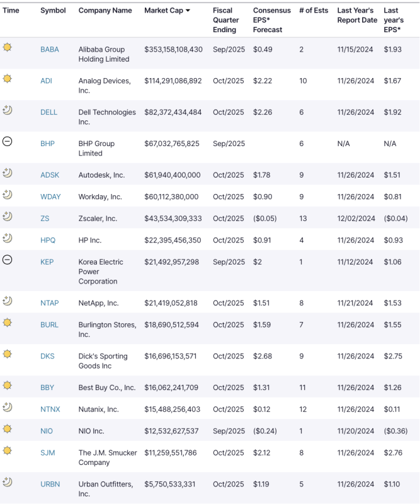Open the HPQ stock symbol link
Image resolution: width=420 pixels, height=504 pixels.
tap(48, 240)
